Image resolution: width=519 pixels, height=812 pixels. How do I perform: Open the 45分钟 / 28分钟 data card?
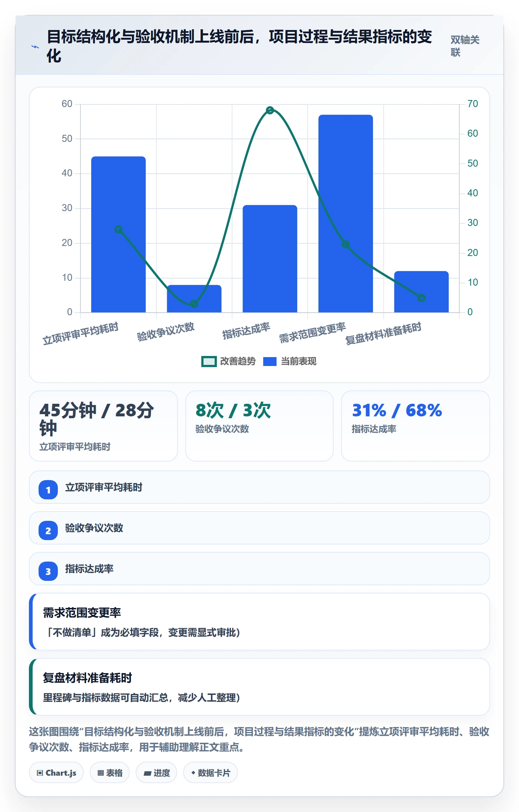(103, 426)
